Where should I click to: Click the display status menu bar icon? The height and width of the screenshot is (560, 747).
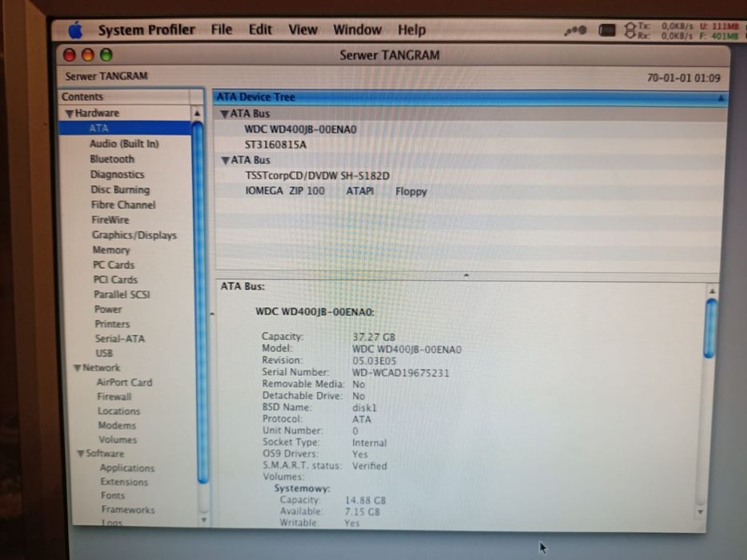606,30
